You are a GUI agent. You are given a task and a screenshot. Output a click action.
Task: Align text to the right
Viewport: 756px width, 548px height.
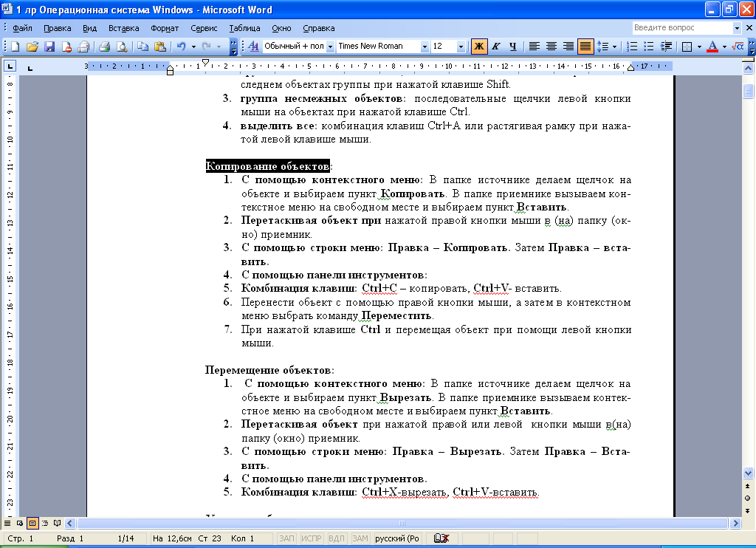[568, 47]
